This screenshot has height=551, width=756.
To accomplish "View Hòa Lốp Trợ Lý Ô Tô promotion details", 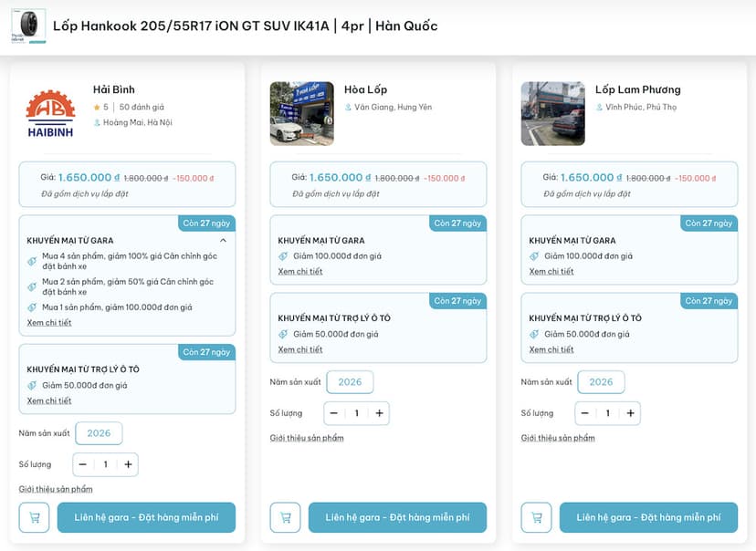I will [300, 349].
